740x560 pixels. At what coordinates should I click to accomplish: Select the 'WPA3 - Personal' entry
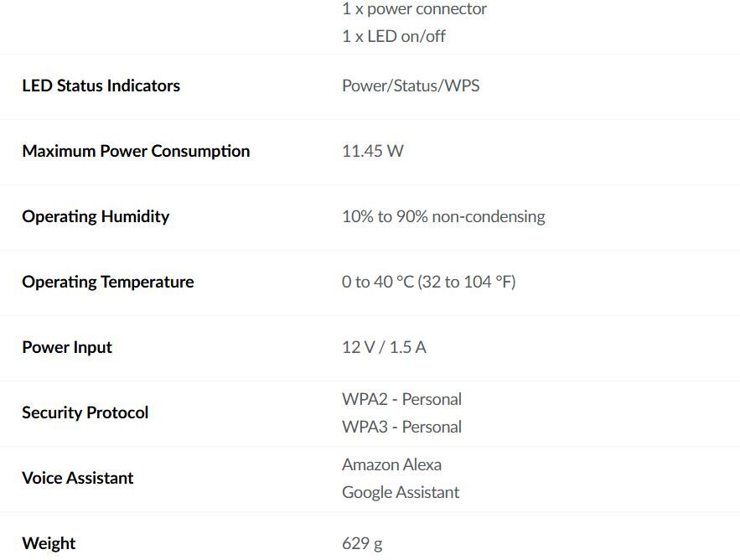(x=401, y=427)
